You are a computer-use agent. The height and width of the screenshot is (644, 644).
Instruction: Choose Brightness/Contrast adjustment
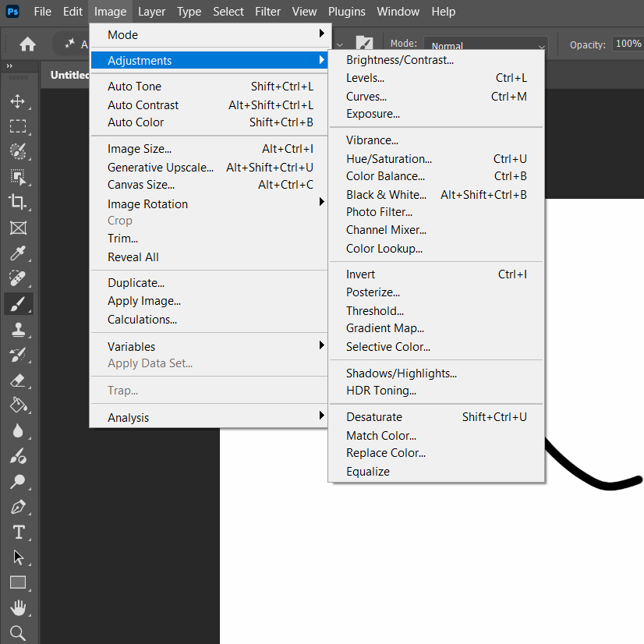436,60
